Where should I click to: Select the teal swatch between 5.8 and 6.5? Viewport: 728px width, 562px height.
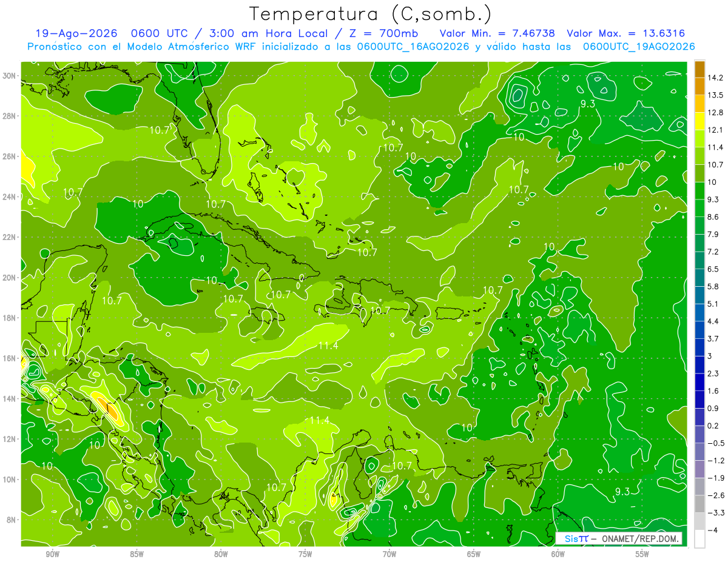coord(699,278)
